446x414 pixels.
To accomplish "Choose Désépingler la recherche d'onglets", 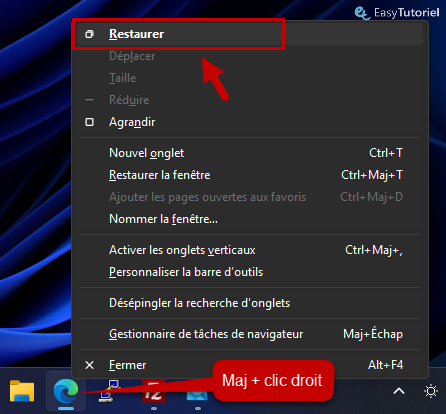I will pos(250,303).
